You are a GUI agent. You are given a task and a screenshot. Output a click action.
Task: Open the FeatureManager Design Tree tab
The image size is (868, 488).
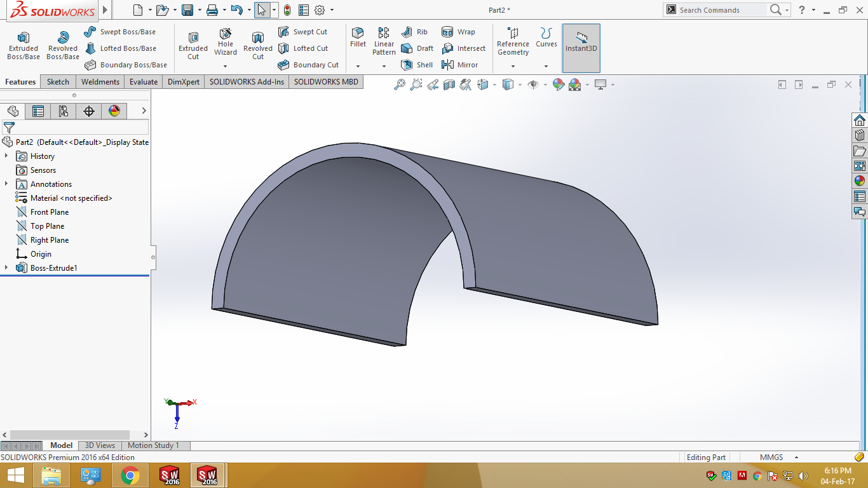(x=13, y=111)
